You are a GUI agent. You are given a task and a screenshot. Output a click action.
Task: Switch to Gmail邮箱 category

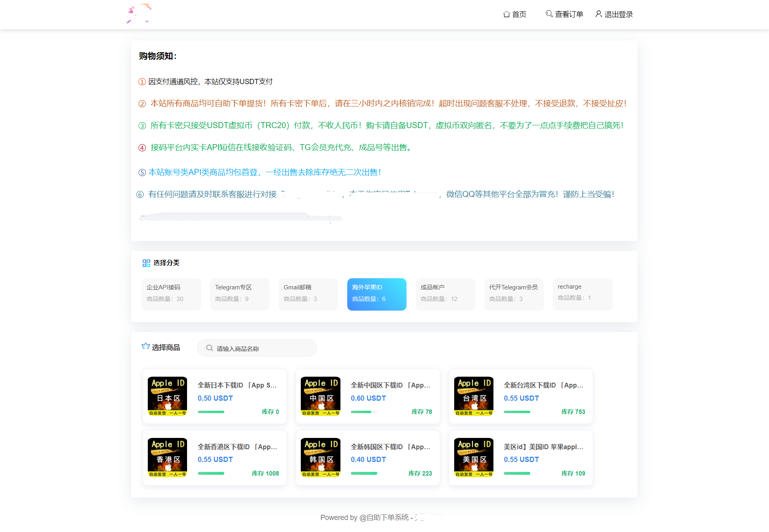308,294
